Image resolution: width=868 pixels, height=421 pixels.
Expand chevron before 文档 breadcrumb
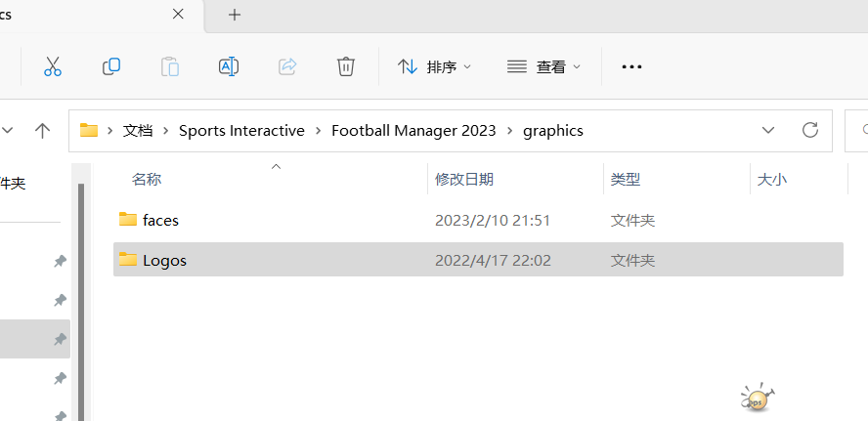point(110,131)
